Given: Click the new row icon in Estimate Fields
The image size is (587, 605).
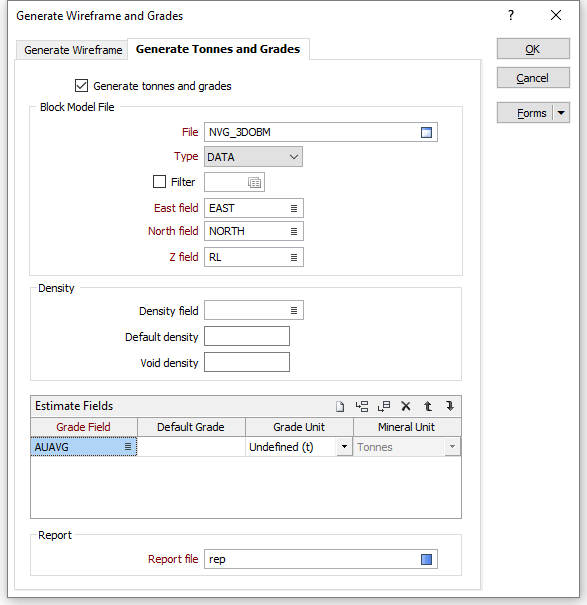Looking at the screenshot, I should [x=340, y=406].
